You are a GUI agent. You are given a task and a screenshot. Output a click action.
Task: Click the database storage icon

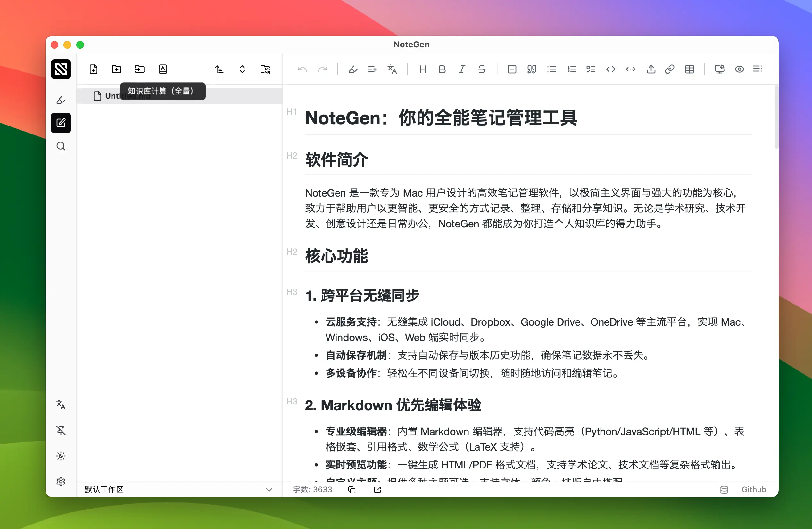724,490
